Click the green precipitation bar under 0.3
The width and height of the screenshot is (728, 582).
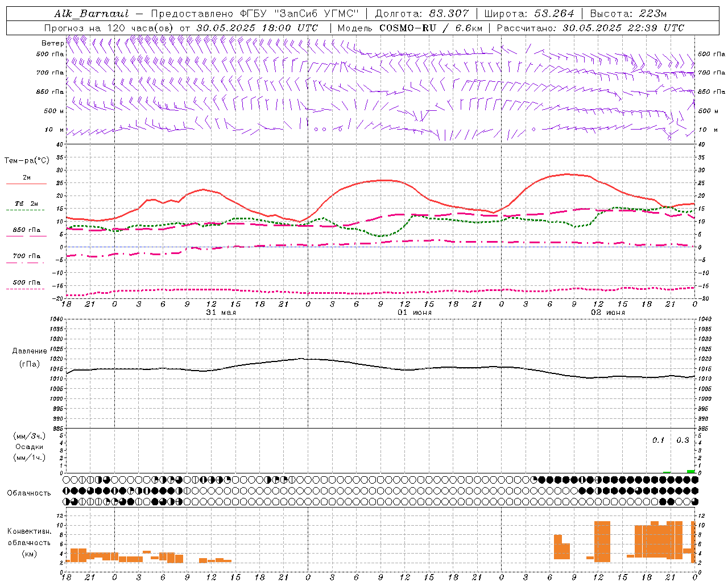coord(690,471)
